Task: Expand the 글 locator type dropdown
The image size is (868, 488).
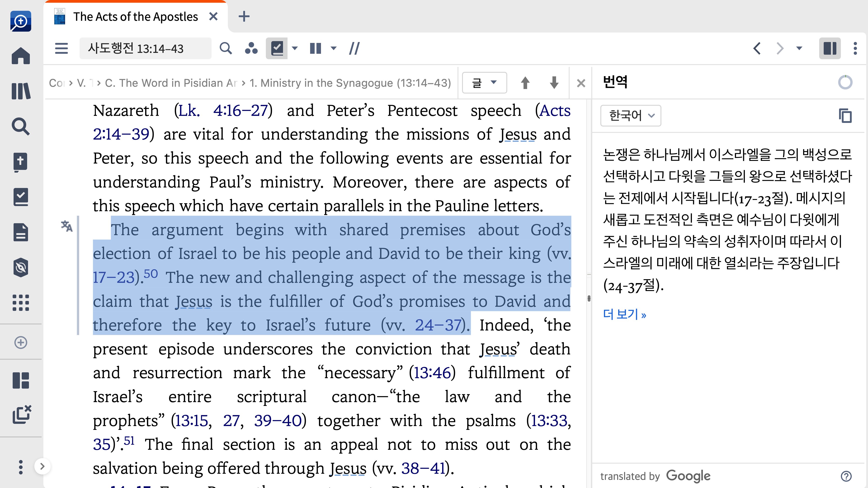Action: pos(484,83)
